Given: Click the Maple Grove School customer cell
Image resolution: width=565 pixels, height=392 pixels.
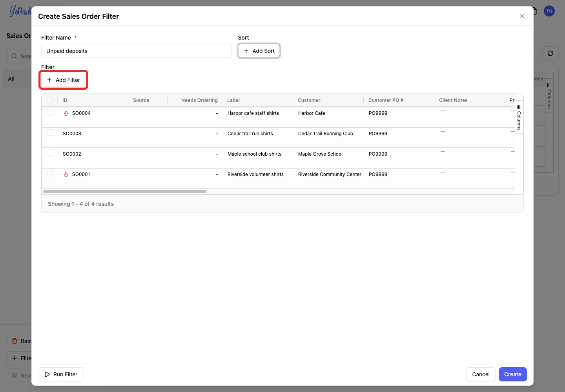Looking at the screenshot, I should pos(320,154).
